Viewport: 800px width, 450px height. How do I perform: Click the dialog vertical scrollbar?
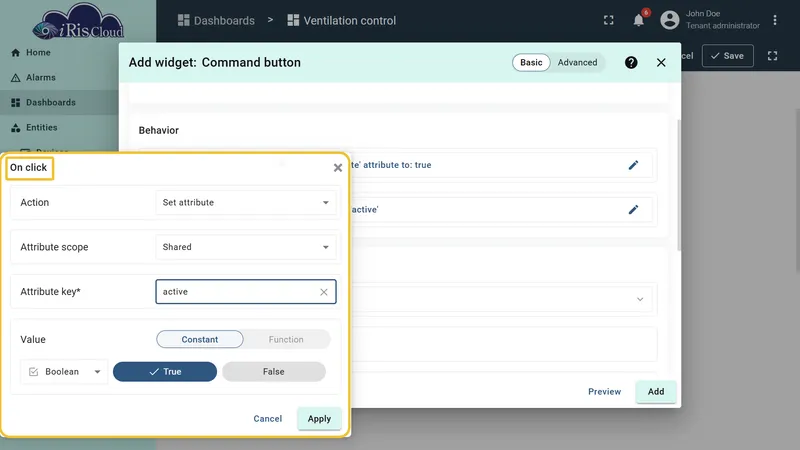[x=679, y=185]
